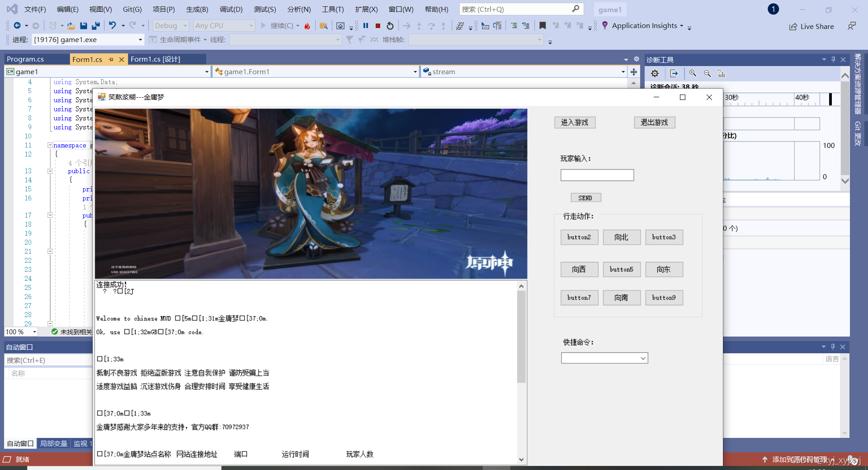Screen dimensions: 868x470
Task: Click the reset view chart icon
Action: click(x=722, y=73)
